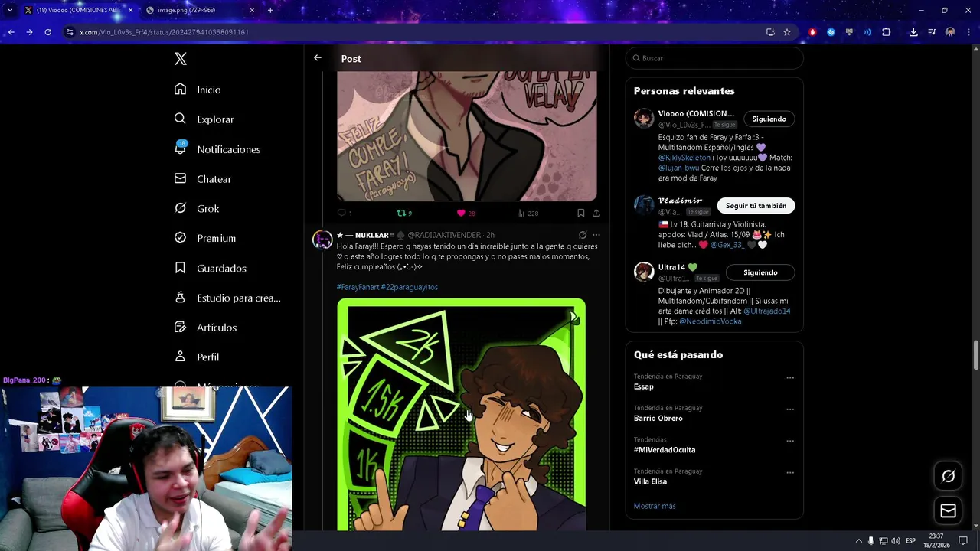Viewport: 980px width, 551px height.
Task: Open the @NeodimioVodka mention link
Action: (x=710, y=321)
